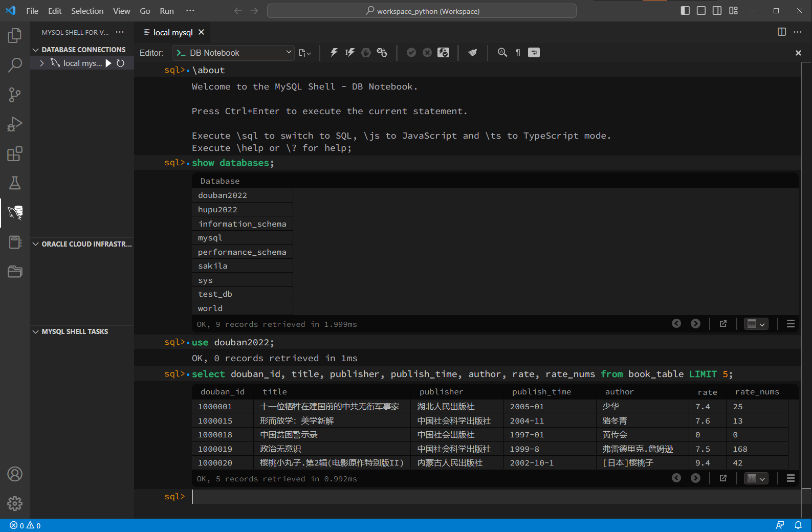Open the Go menu
The image size is (812, 532).
[145, 11]
